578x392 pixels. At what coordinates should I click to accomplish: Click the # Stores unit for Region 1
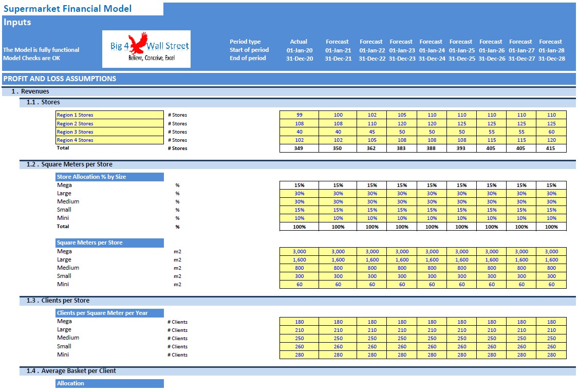[177, 115]
